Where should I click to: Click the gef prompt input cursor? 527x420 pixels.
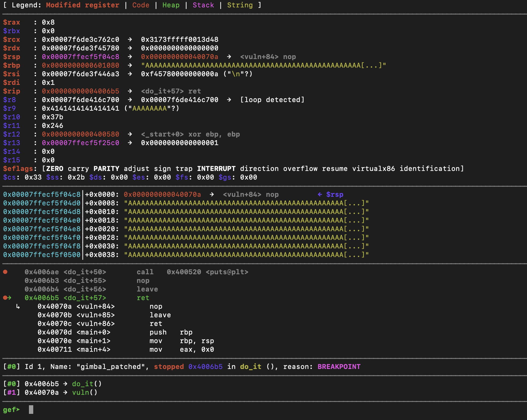point(31,410)
